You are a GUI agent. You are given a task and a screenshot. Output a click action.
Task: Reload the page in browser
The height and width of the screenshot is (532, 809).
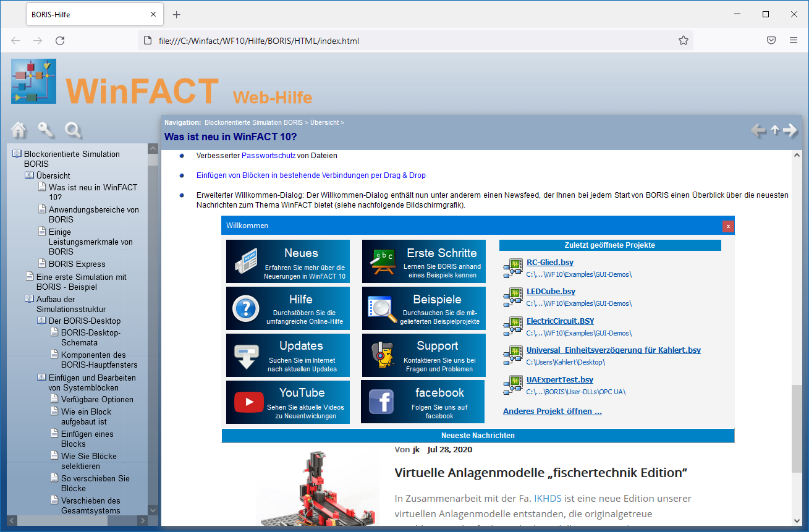[60, 41]
